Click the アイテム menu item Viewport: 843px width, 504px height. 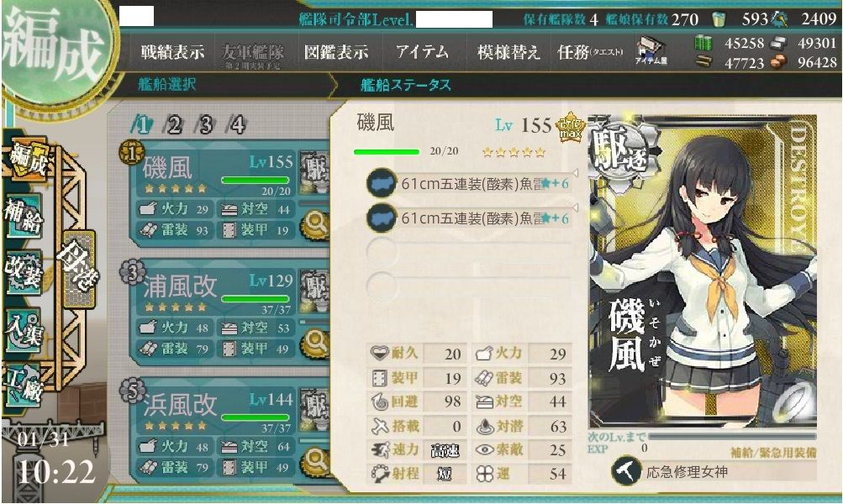[x=422, y=52]
